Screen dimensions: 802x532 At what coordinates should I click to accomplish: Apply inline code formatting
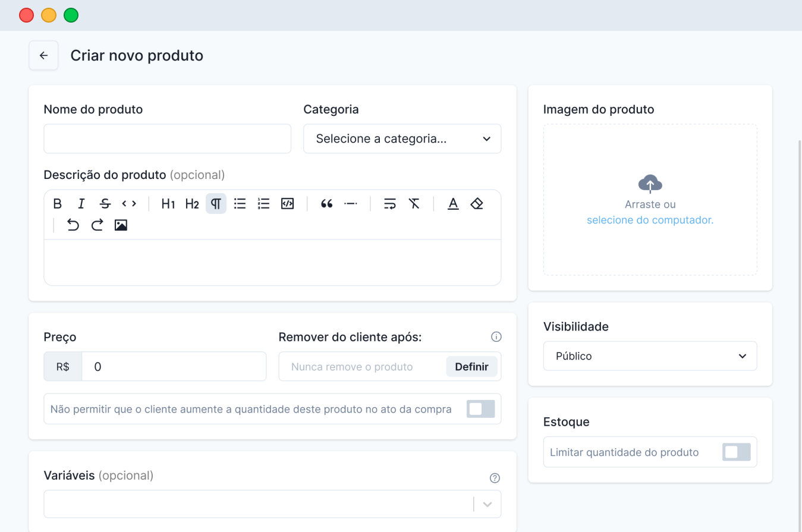click(129, 204)
